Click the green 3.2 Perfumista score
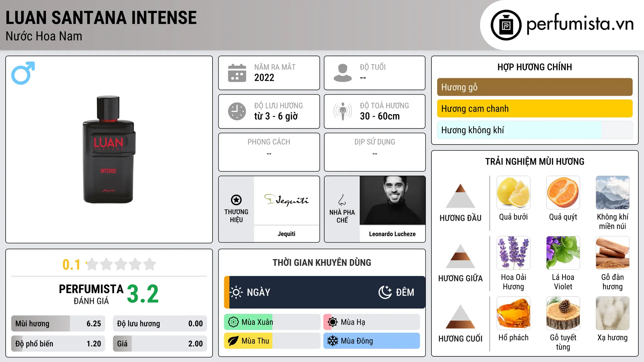The image size is (644, 362). 143,294
